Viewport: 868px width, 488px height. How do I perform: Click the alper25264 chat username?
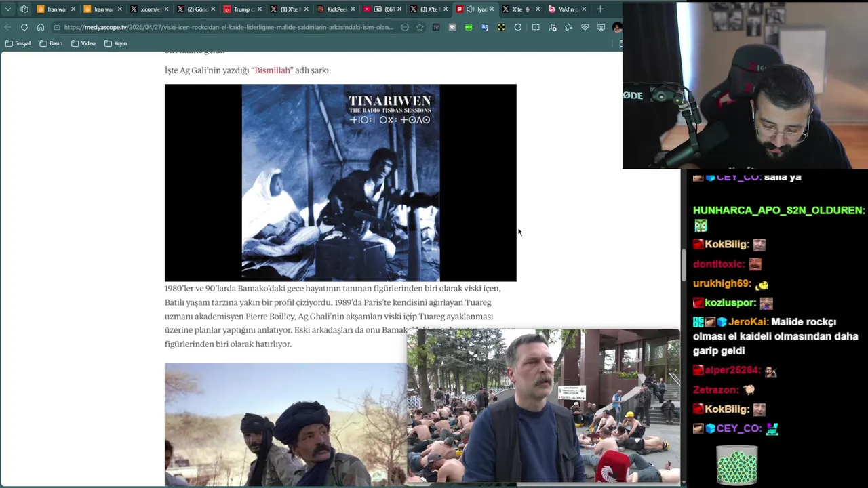click(732, 371)
